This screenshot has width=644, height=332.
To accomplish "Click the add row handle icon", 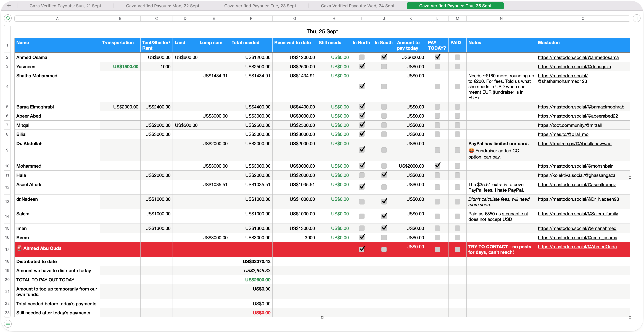I will (8, 324).
